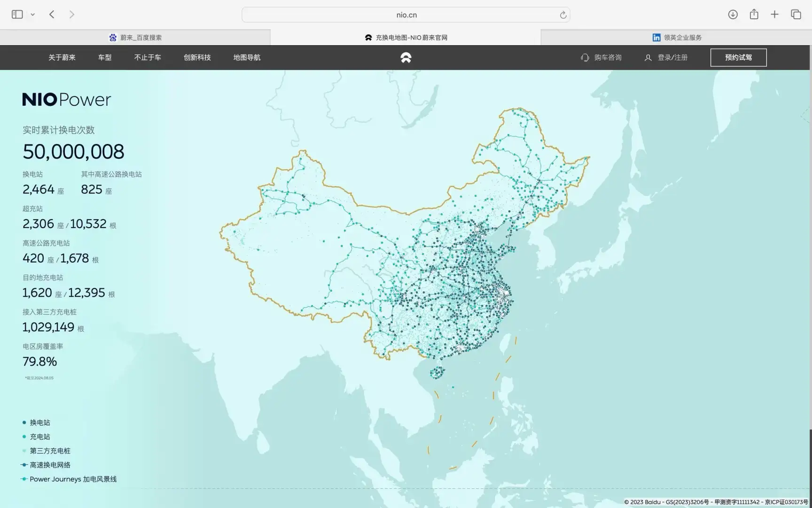This screenshot has width=812, height=508.
Task: Click the NIO Power logo
Action: click(67, 100)
